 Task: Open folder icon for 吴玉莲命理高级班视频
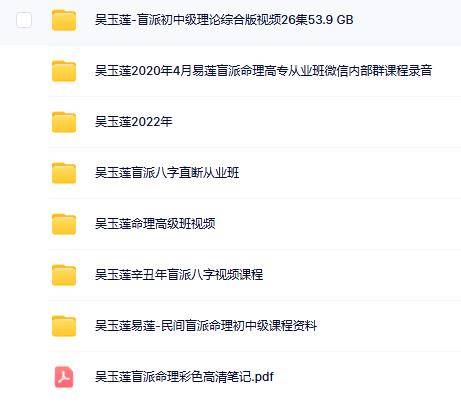tap(64, 224)
